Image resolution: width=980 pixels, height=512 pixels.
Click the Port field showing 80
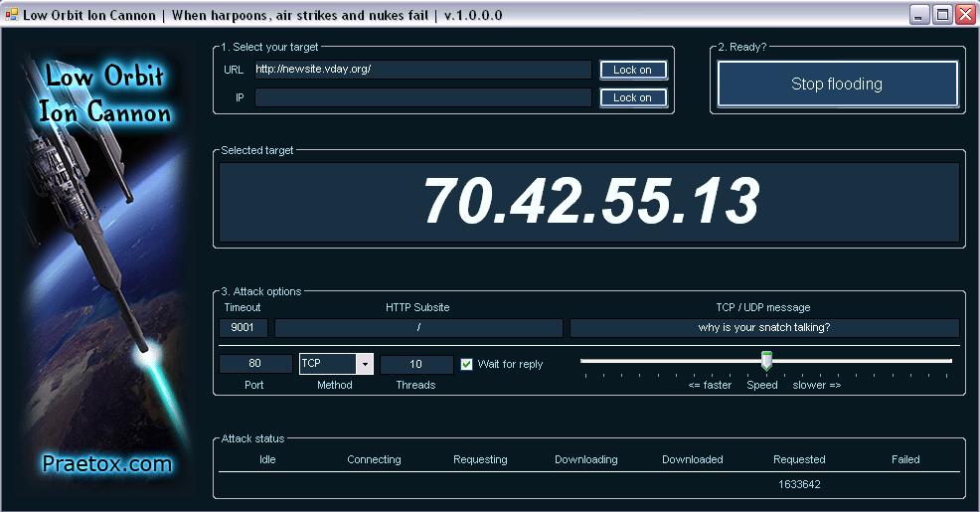[x=255, y=364]
